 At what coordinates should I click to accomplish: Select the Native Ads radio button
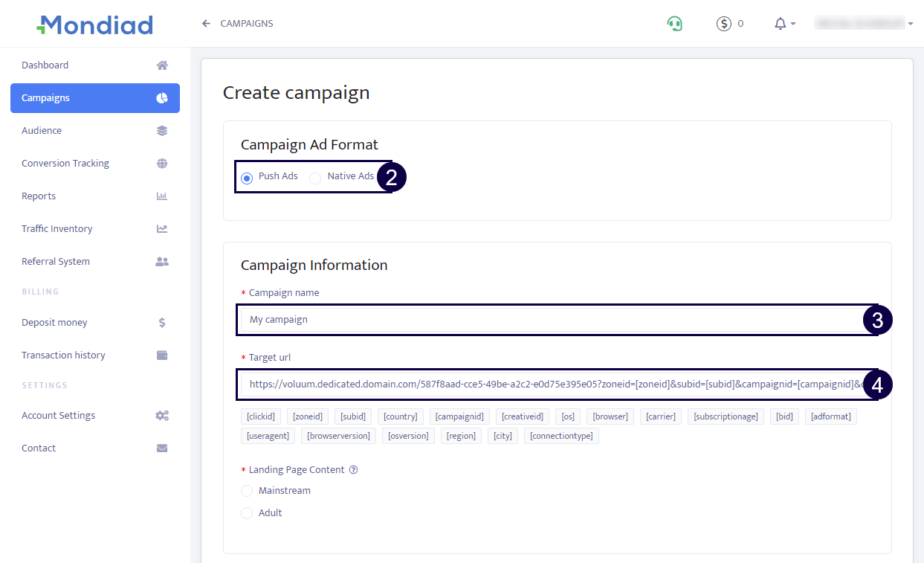(x=315, y=178)
